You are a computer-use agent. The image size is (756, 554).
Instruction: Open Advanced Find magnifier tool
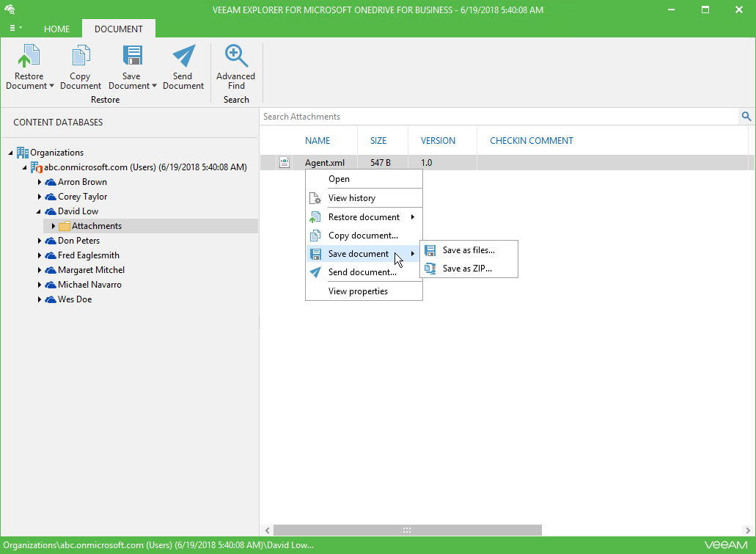[236, 56]
